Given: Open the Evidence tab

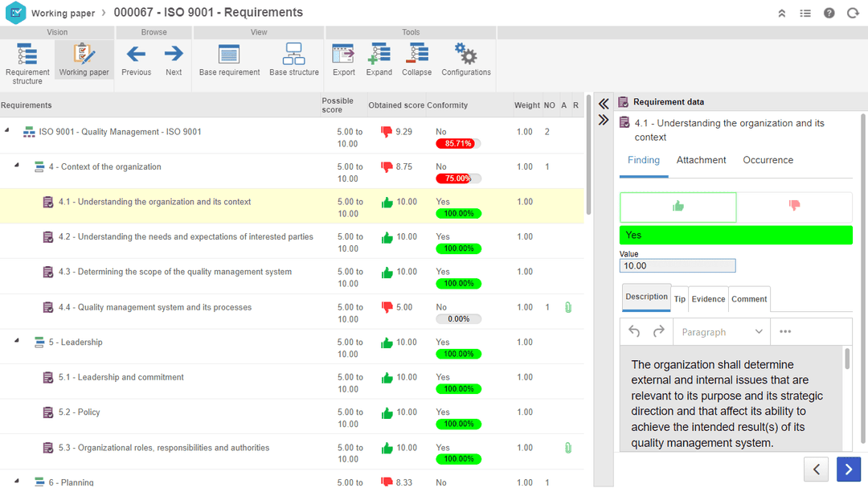Looking at the screenshot, I should 708,299.
